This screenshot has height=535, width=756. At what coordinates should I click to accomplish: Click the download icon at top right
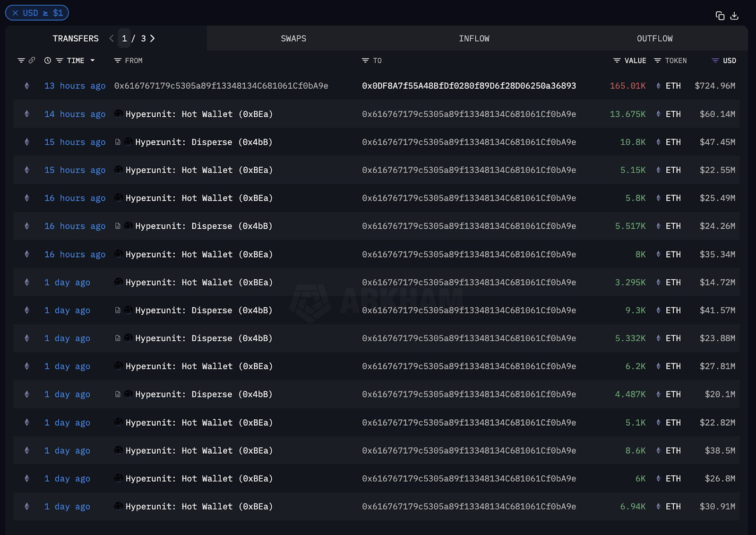coord(734,16)
